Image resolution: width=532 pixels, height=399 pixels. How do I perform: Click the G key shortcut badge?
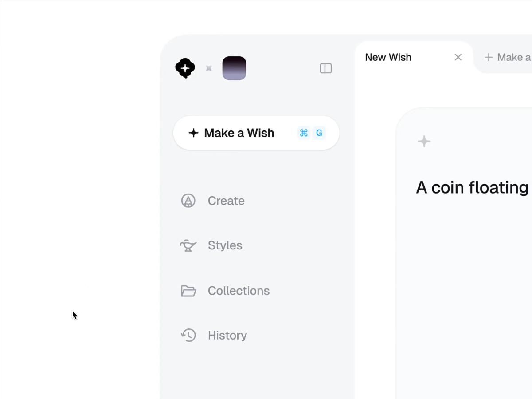tap(319, 133)
